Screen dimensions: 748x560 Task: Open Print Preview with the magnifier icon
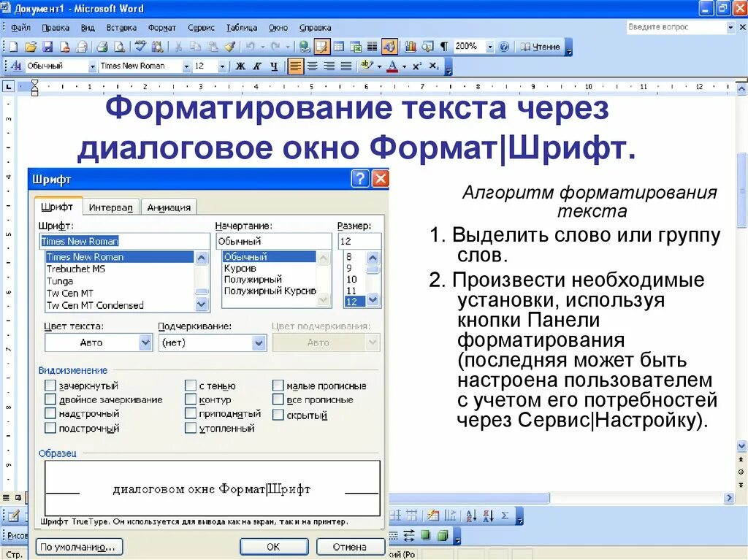click(119, 47)
